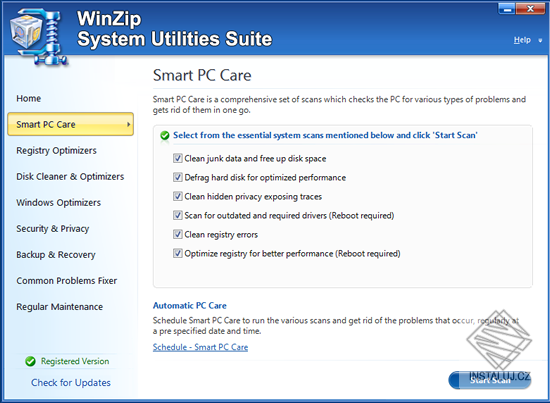Open the Help dropdown arrow
The width and height of the screenshot is (550, 403).
[x=540, y=41]
